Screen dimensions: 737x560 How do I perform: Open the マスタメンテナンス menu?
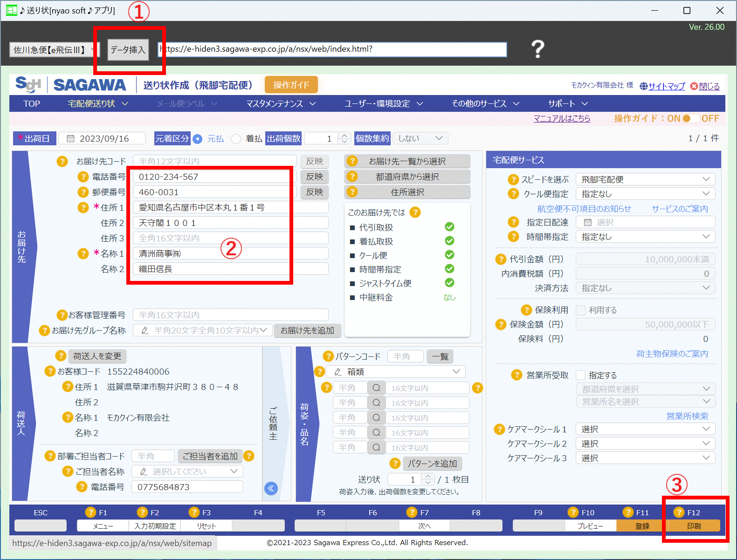pyautogui.click(x=281, y=103)
